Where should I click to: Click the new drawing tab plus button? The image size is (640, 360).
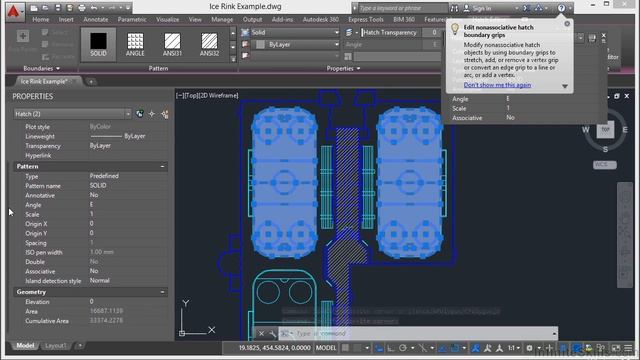point(91,82)
